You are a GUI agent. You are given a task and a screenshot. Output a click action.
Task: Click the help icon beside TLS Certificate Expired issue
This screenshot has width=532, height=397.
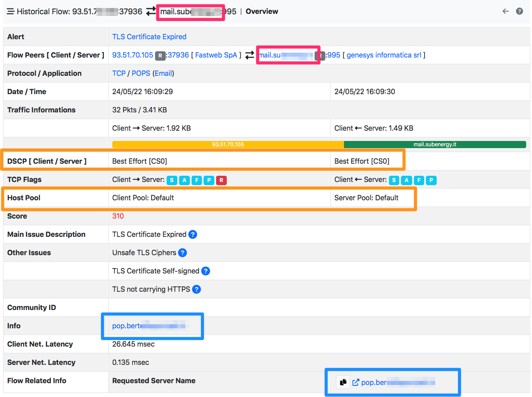coord(192,234)
